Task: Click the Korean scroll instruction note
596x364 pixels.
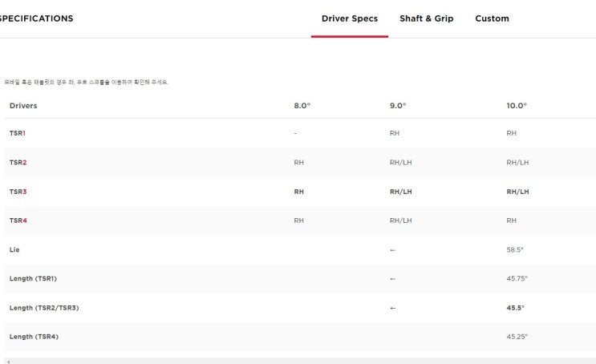Action: click(87, 82)
